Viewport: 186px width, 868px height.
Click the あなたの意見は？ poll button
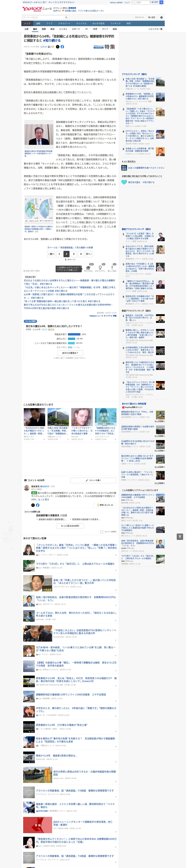tap(70, 353)
